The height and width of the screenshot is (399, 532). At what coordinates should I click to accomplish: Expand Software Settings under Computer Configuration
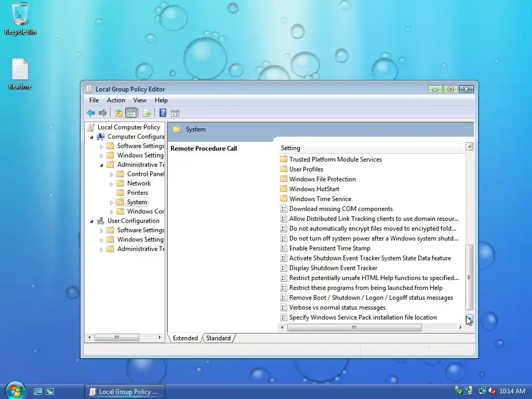101,147
